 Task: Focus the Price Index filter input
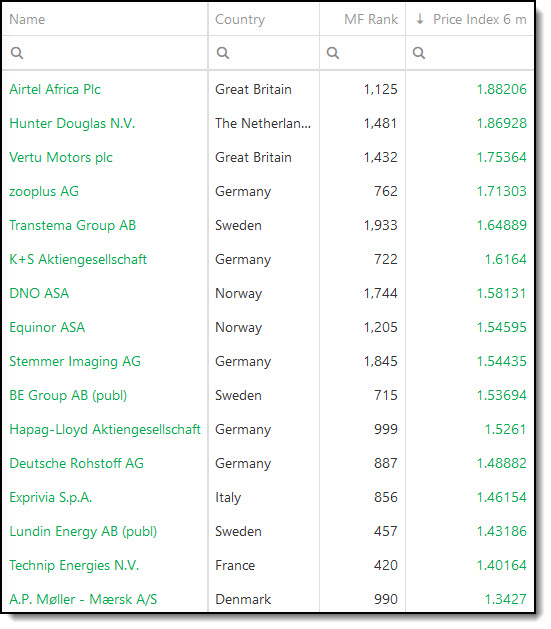pyautogui.click(x=470, y=53)
